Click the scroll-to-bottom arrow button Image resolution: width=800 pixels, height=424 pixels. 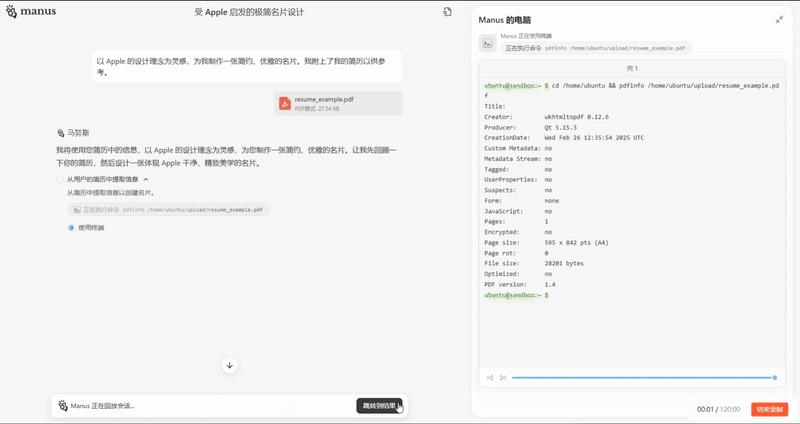point(229,365)
